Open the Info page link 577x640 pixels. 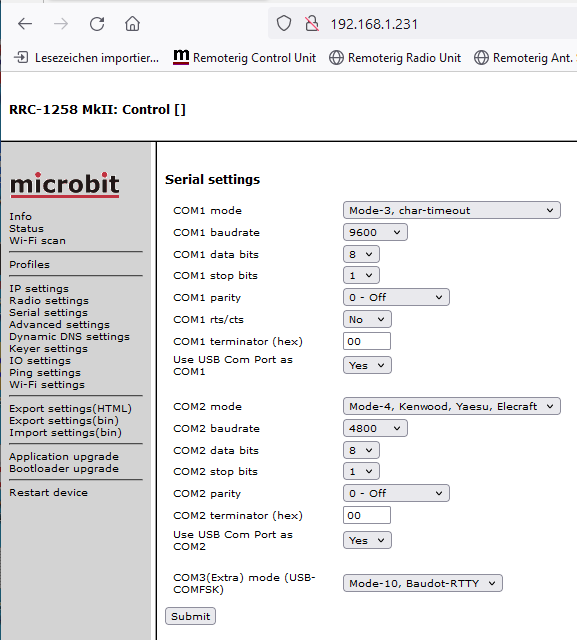click(x=20, y=216)
